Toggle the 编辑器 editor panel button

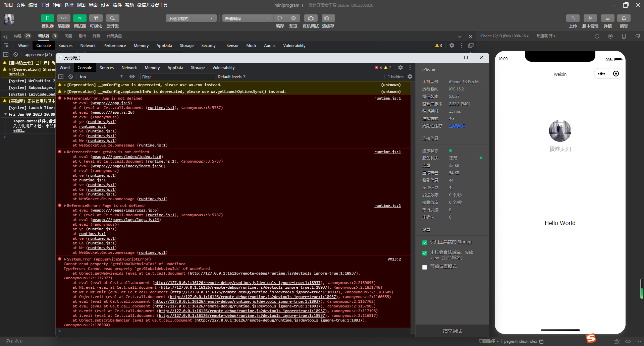(x=63, y=18)
